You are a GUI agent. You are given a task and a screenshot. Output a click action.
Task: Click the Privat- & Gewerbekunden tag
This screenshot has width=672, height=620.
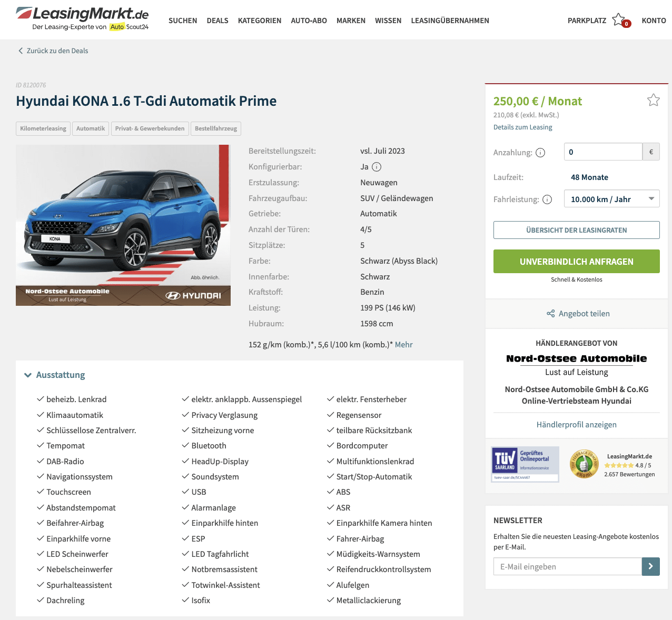(150, 128)
